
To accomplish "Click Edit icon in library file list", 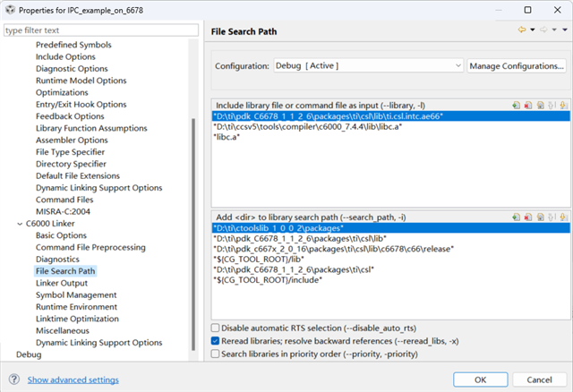I will coord(540,105).
